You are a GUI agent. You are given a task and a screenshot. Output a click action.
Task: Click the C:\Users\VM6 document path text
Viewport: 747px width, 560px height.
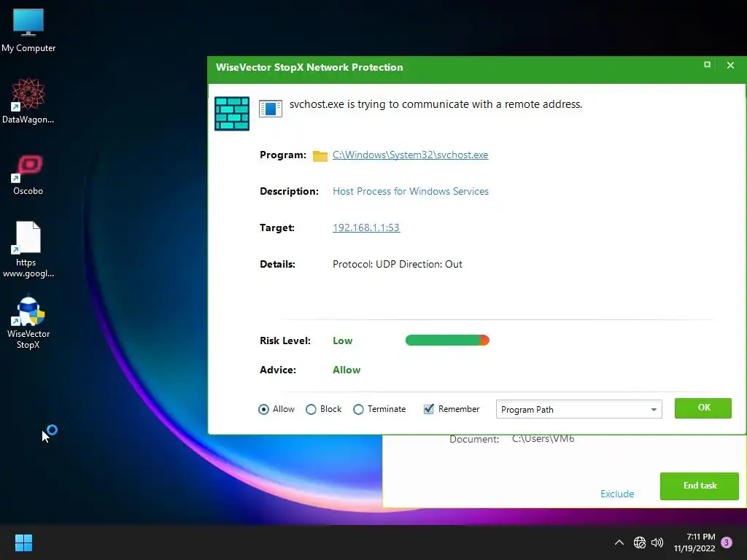pos(543,439)
